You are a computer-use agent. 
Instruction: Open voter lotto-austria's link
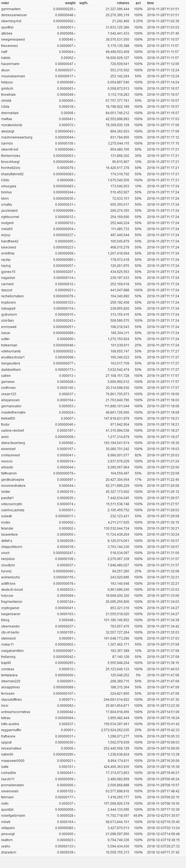point(10,724)
